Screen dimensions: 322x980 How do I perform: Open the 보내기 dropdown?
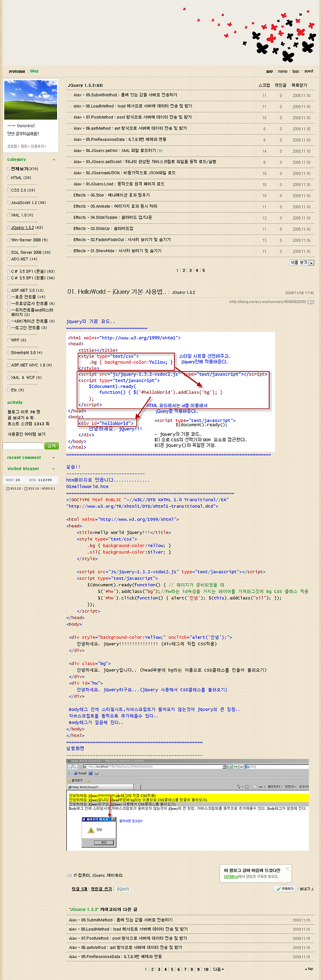[307, 889]
